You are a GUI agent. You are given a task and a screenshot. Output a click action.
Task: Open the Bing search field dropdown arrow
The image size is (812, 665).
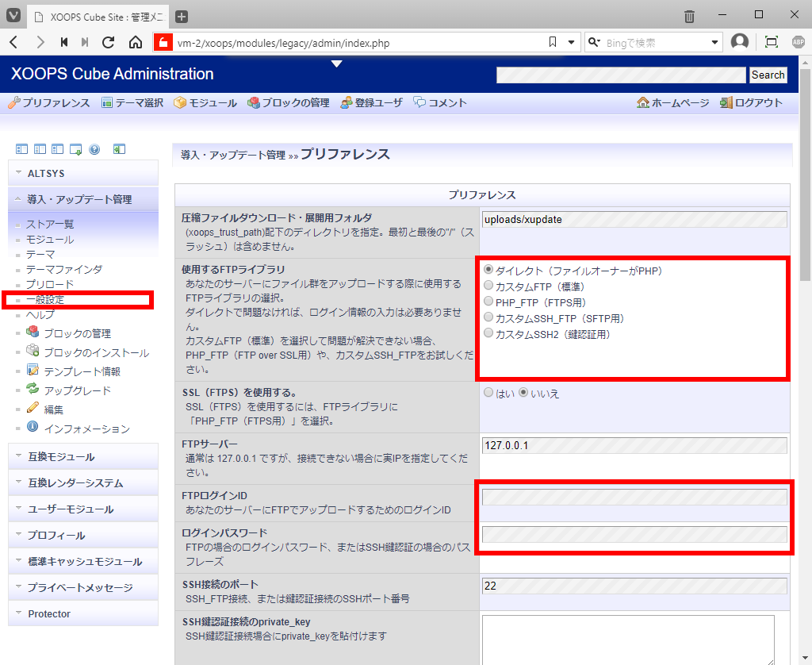tap(714, 43)
